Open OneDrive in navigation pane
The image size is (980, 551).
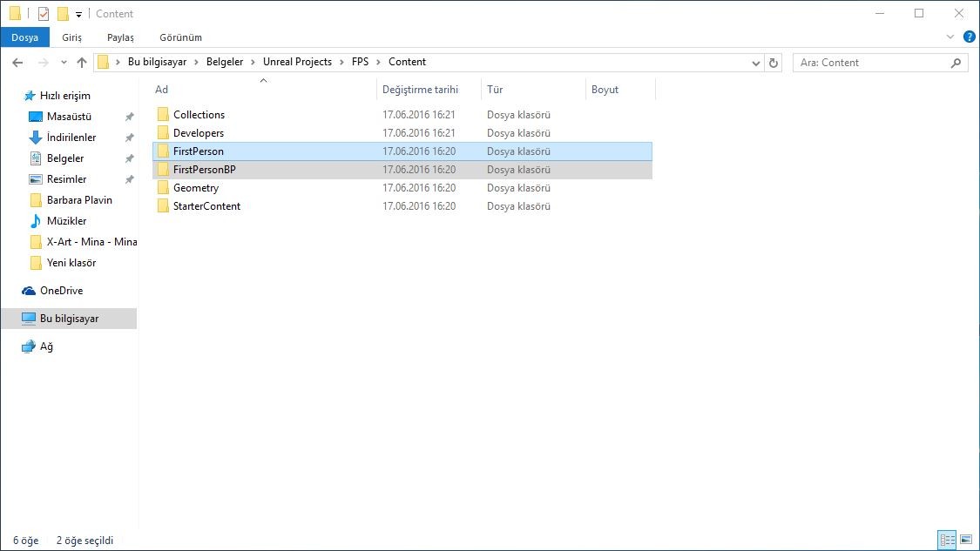(61, 291)
